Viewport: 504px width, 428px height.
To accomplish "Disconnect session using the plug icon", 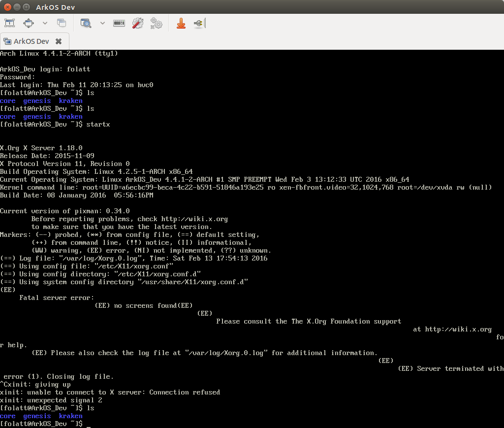I will pyautogui.click(x=199, y=23).
